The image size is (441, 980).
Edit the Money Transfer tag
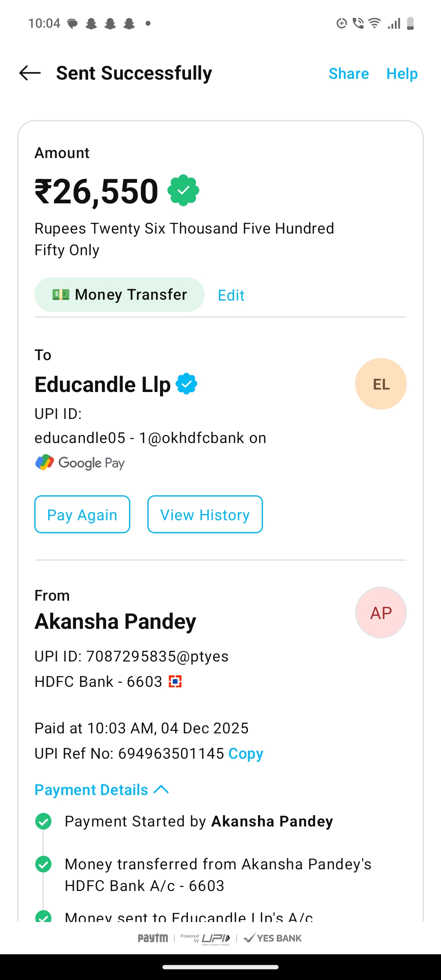(x=231, y=295)
